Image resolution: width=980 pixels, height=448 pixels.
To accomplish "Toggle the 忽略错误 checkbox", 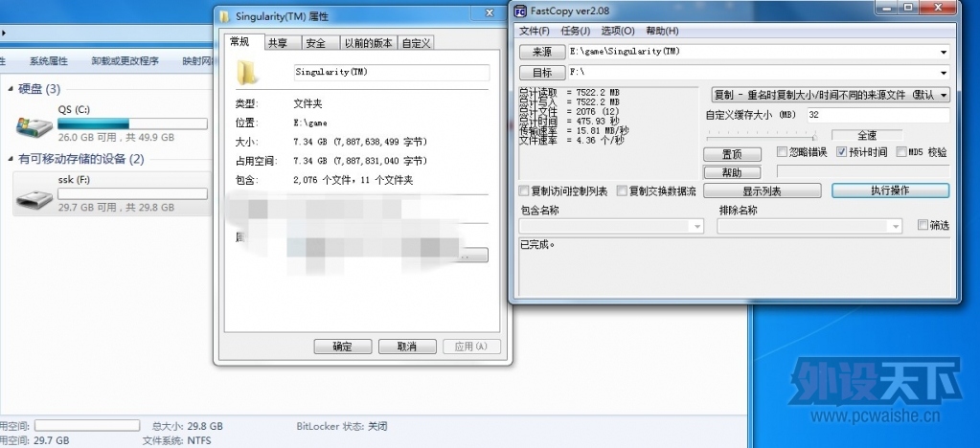I will (782, 152).
